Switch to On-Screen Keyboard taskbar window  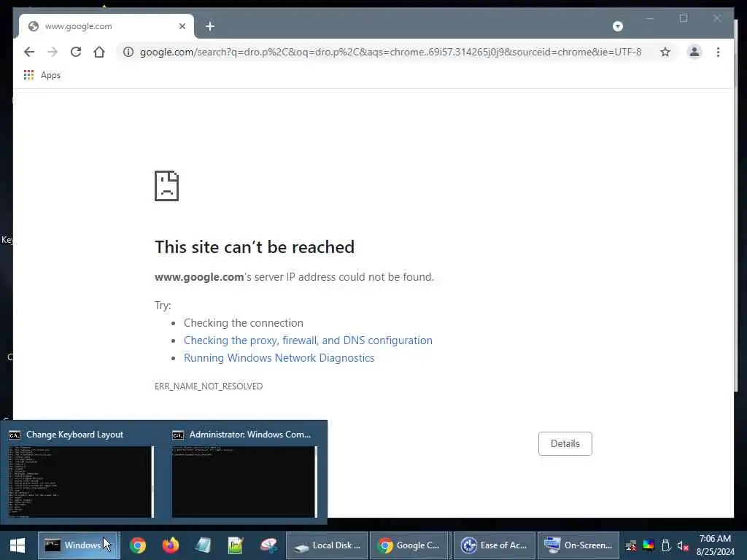point(578,545)
